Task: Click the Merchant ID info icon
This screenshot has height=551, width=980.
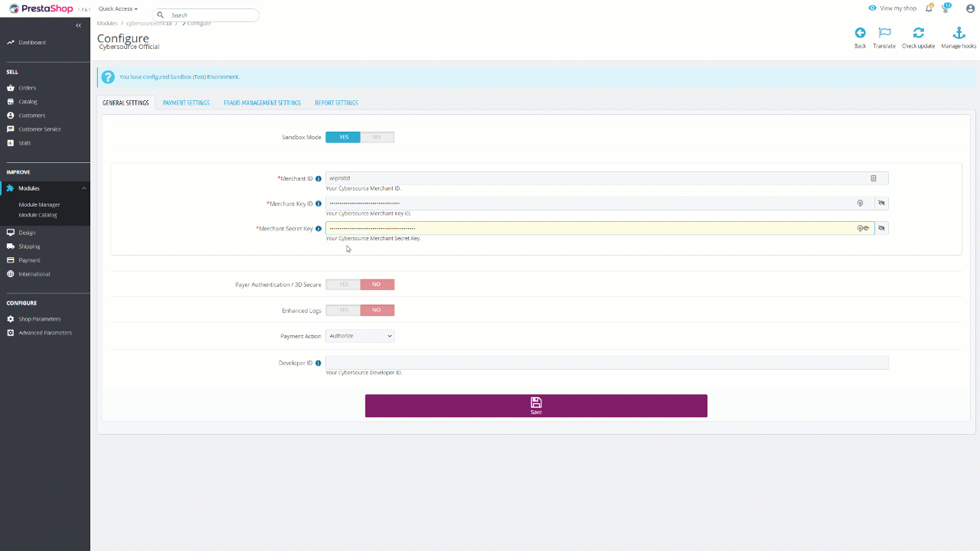Action: 318,179
